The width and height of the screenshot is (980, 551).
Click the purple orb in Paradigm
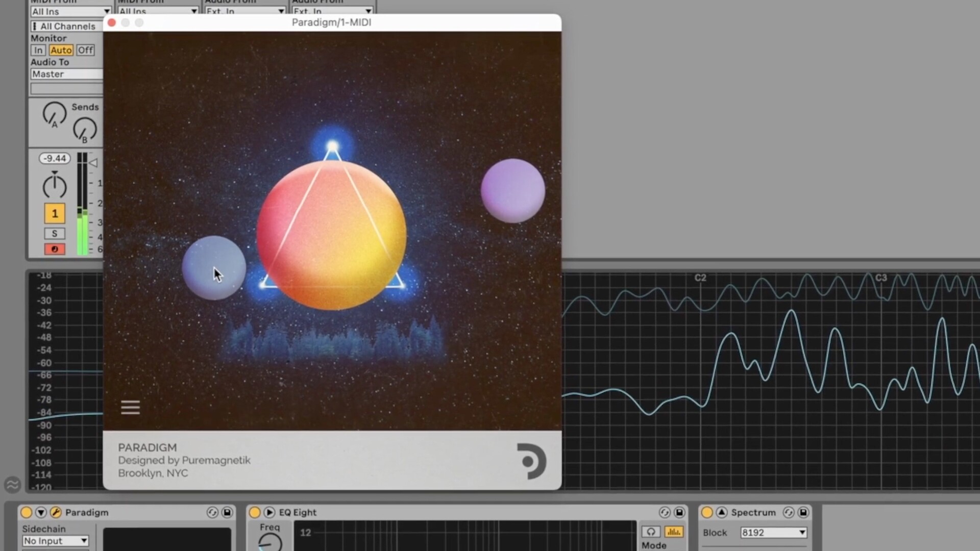[x=513, y=190]
